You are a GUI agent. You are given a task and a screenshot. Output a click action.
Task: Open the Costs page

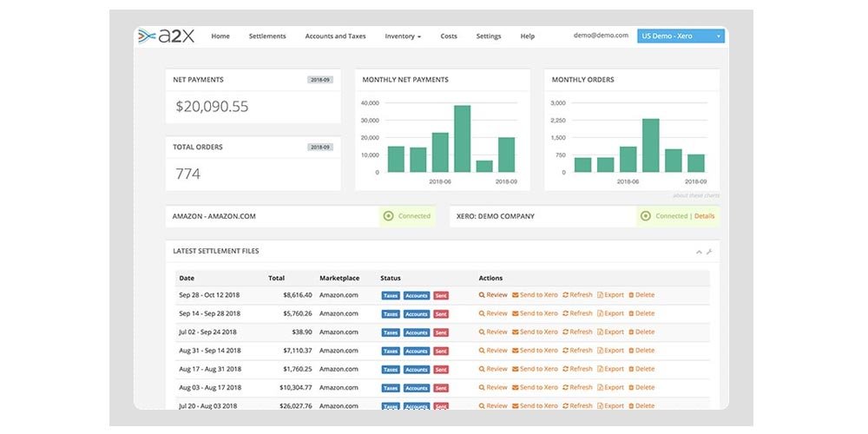pos(449,36)
